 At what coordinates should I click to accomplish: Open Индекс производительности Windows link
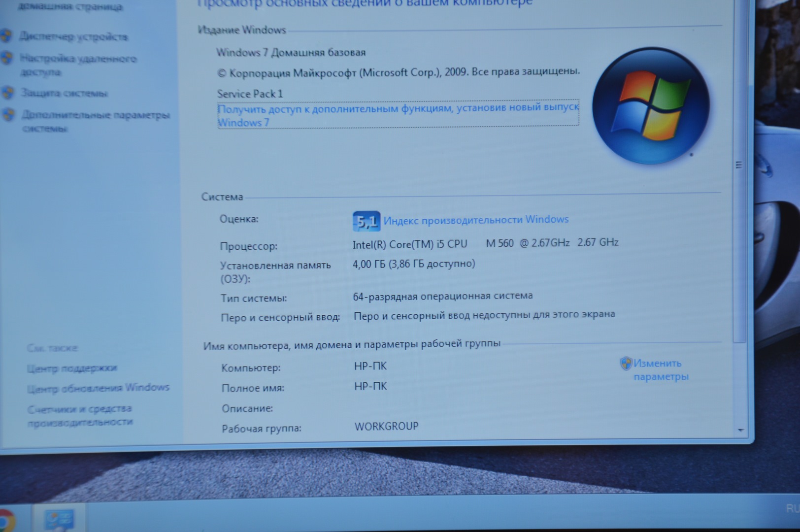[476, 220]
